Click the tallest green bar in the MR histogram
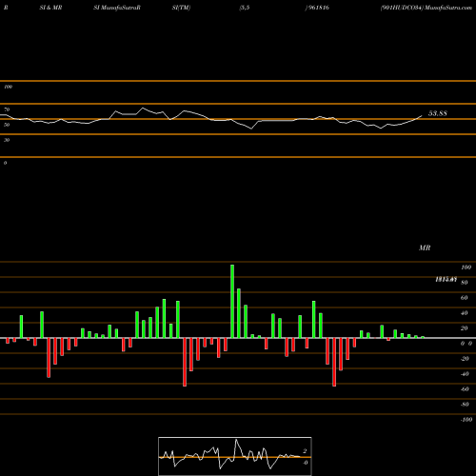476x476 pixels. (232, 301)
